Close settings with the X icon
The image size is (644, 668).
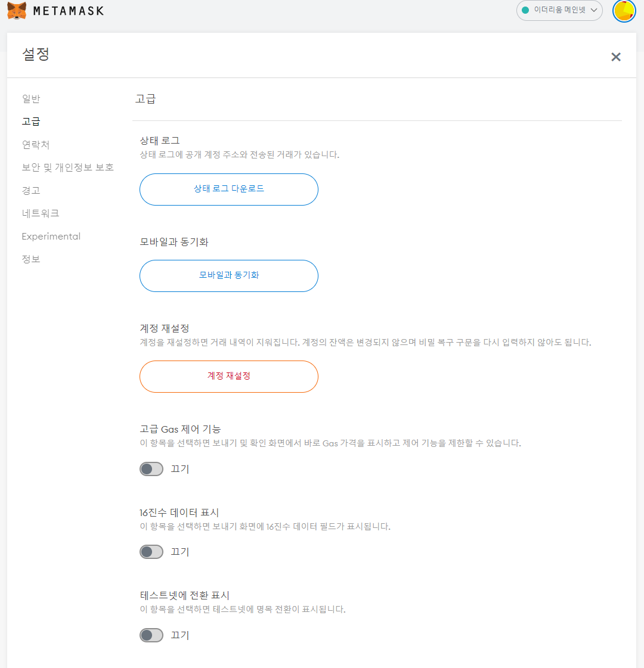(x=616, y=57)
